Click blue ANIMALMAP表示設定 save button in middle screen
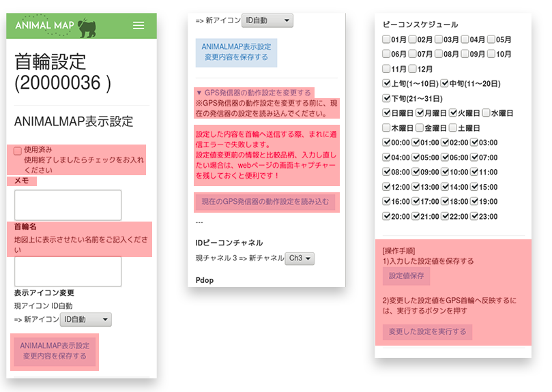 236,52
